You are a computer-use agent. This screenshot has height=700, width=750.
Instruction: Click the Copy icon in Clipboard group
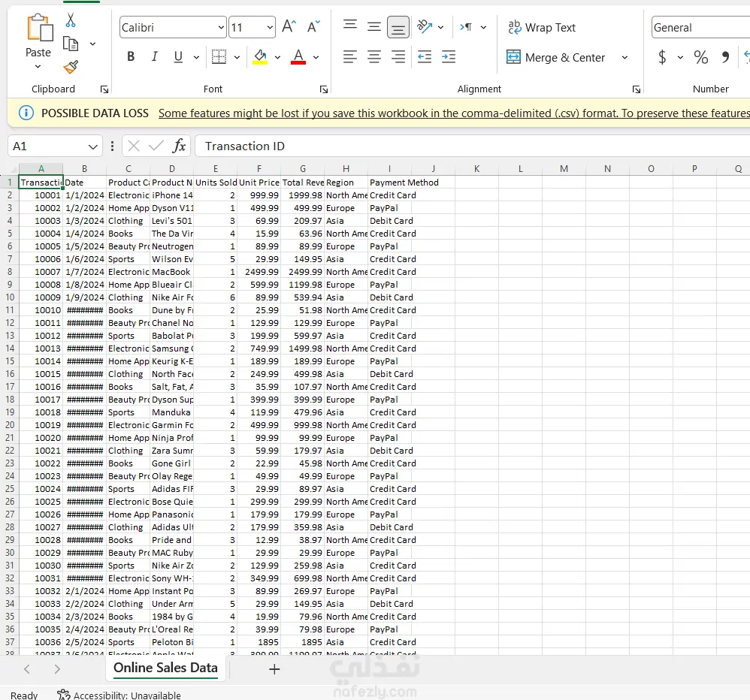tap(71, 44)
